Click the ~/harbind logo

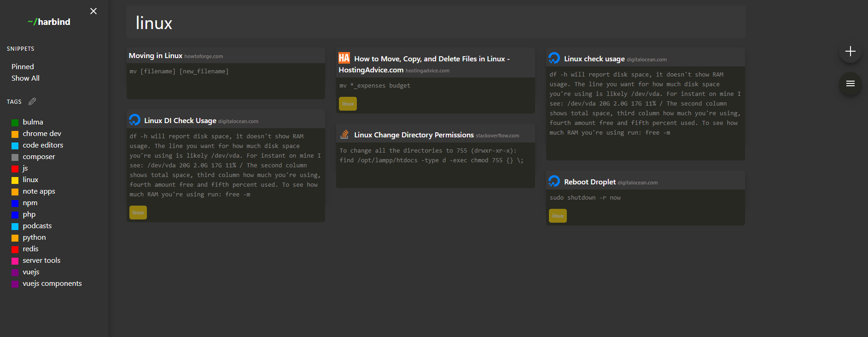click(49, 22)
